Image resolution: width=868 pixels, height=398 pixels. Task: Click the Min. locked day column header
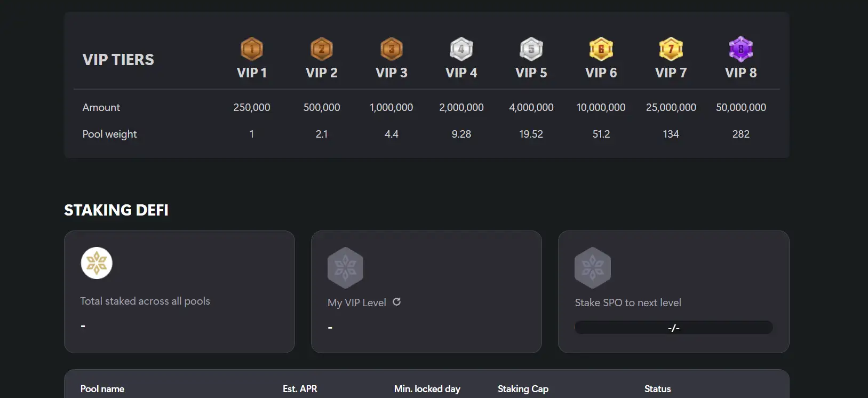427,389
